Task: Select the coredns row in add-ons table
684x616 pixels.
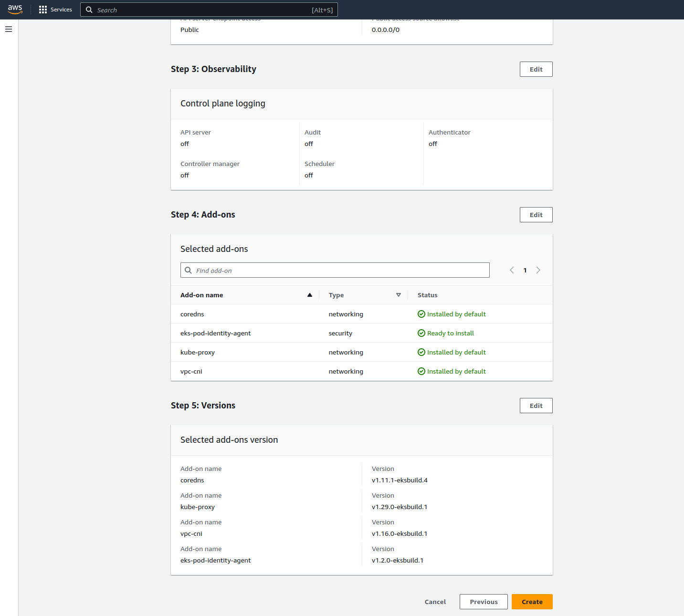Action: 362,314
